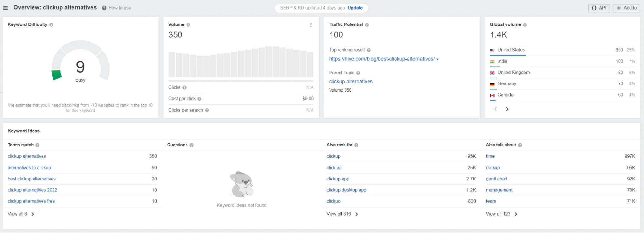This screenshot has width=644, height=233.
Task: Expand the top ranking URL dropdown arrow
Action: [x=437, y=59]
